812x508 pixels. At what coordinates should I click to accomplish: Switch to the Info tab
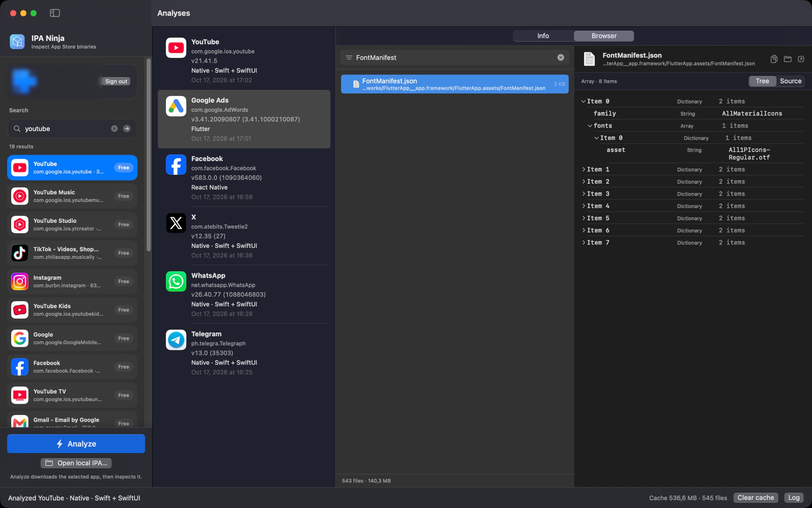[x=543, y=36]
